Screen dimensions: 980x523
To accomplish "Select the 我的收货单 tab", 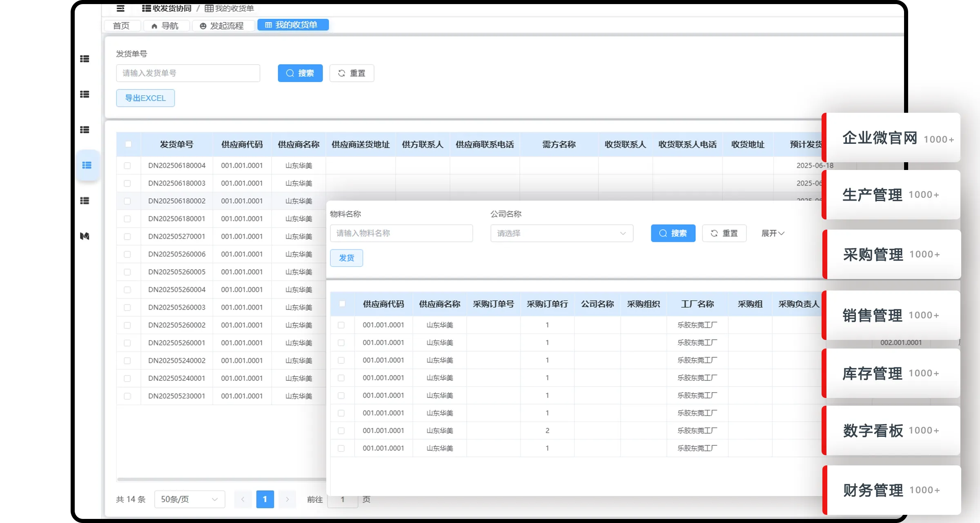I will (292, 25).
